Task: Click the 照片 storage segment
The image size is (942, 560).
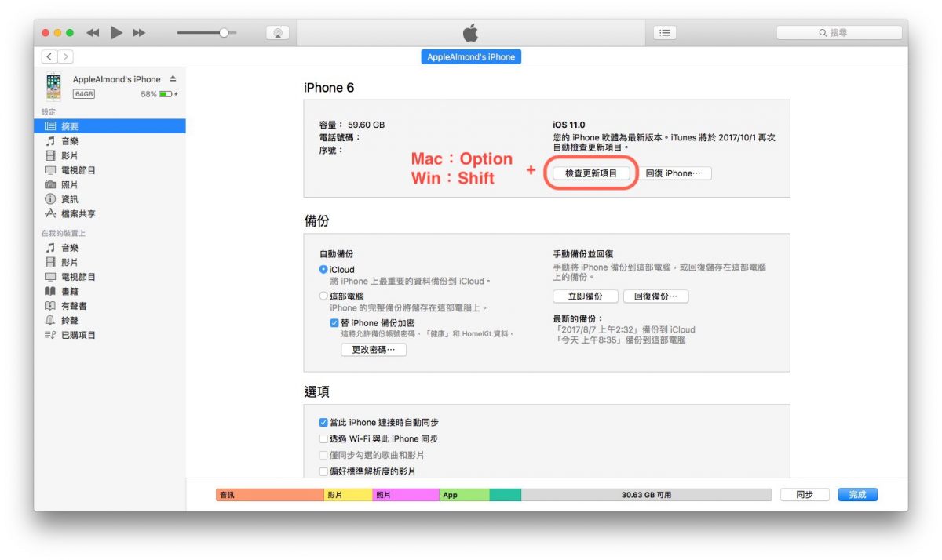Action: 405,495
